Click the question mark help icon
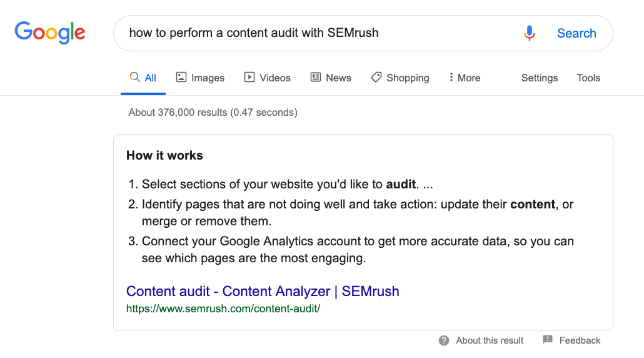This screenshot has width=644, height=358. point(444,340)
